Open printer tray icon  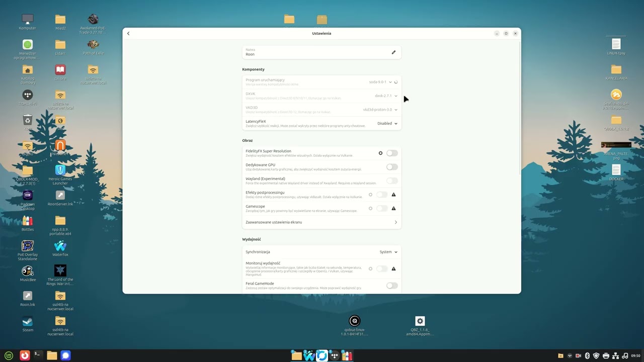click(x=606, y=355)
